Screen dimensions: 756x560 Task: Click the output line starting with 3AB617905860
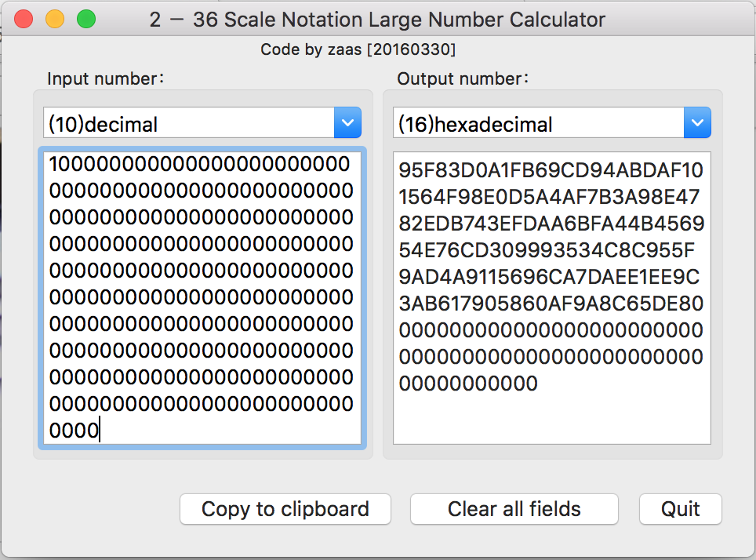click(551, 304)
